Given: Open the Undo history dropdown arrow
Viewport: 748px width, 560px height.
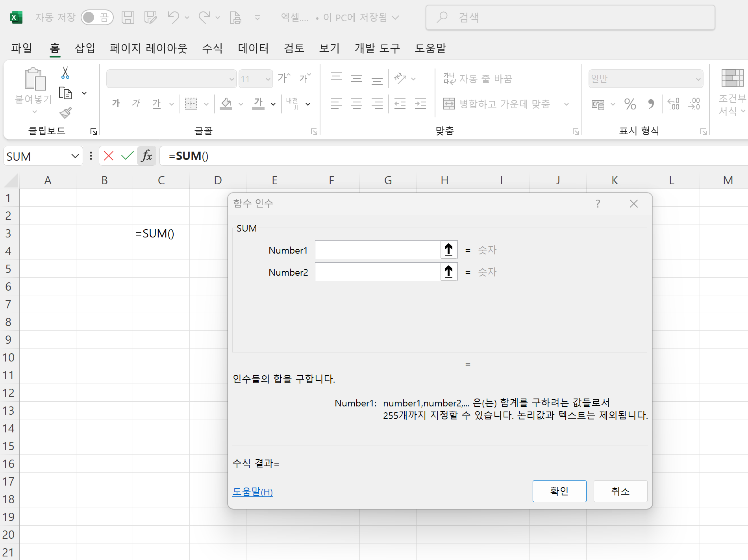Looking at the screenshot, I should click(x=187, y=18).
